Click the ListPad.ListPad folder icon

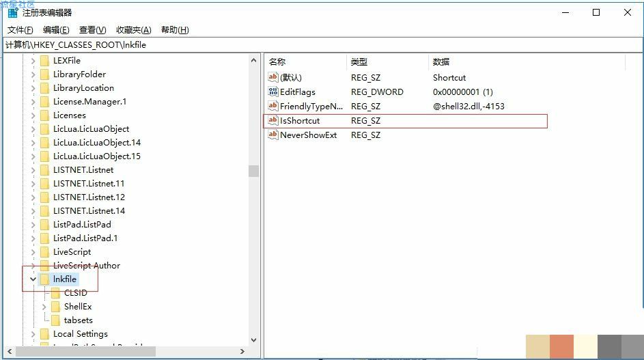(45, 225)
